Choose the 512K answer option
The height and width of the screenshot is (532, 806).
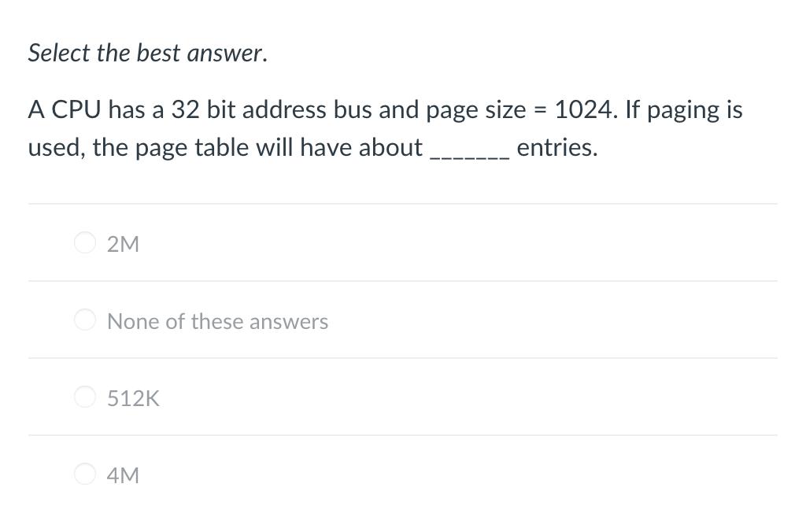click(133, 398)
